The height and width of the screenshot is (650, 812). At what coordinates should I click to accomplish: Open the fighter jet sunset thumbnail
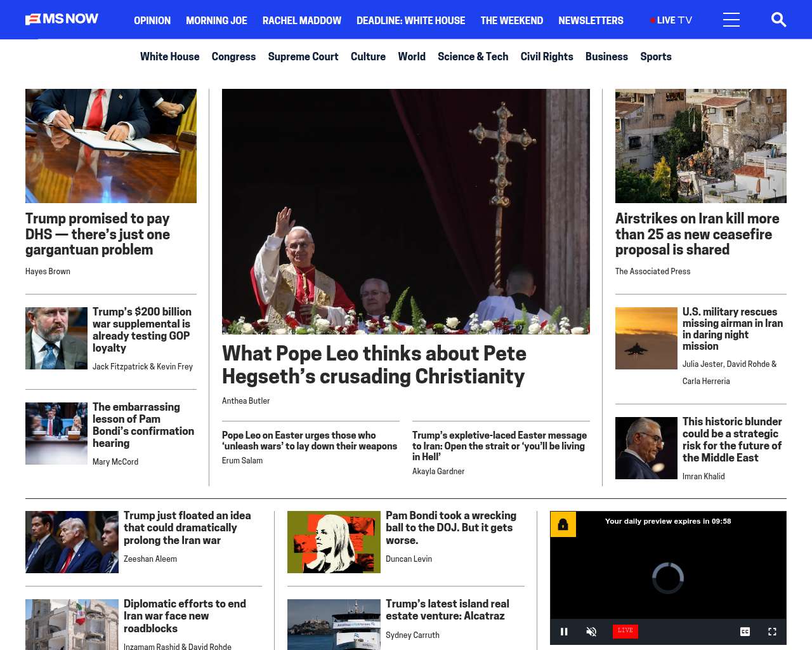click(x=646, y=338)
